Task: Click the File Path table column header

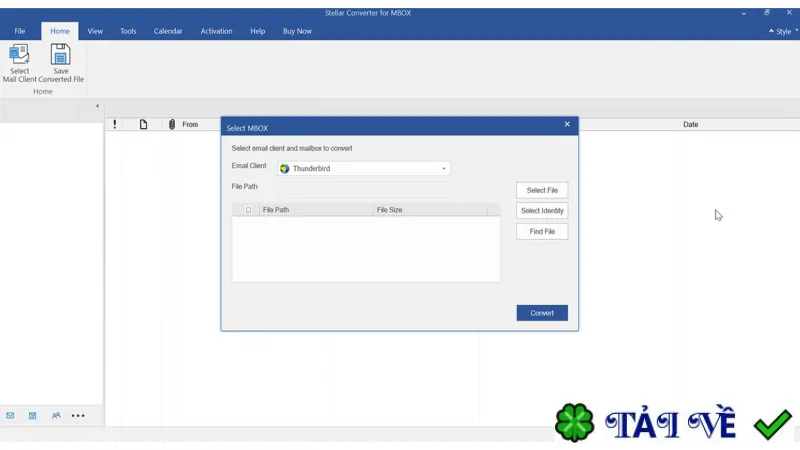Action: tap(316, 210)
